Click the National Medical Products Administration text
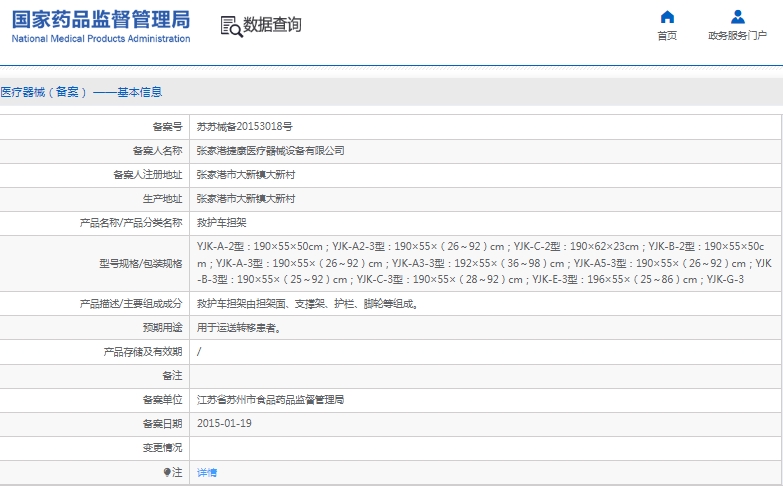 101,38
